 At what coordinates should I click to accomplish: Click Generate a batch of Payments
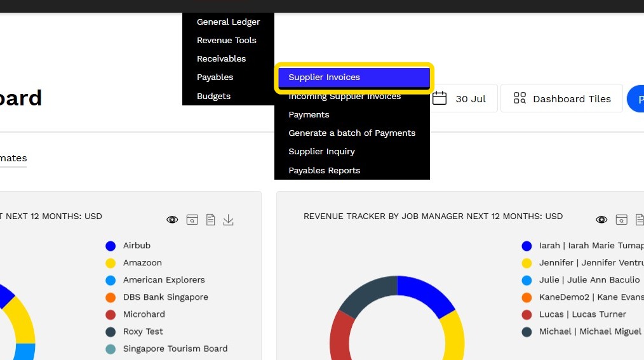352,133
